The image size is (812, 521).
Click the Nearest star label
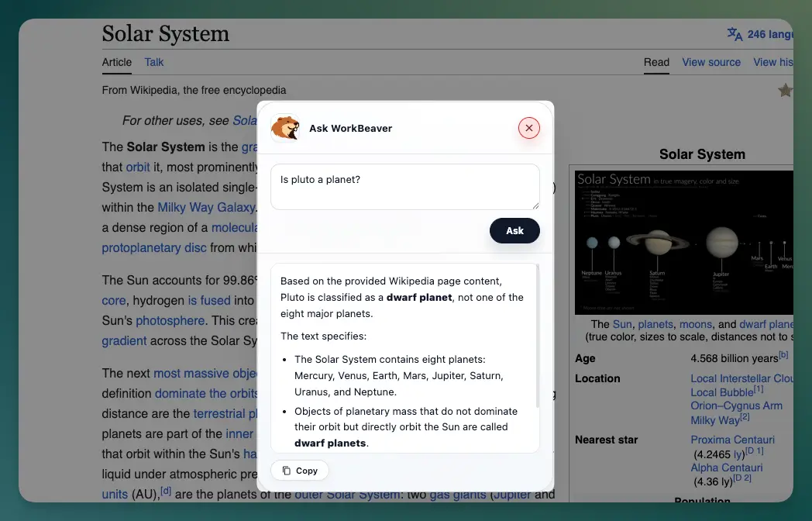pos(607,440)
